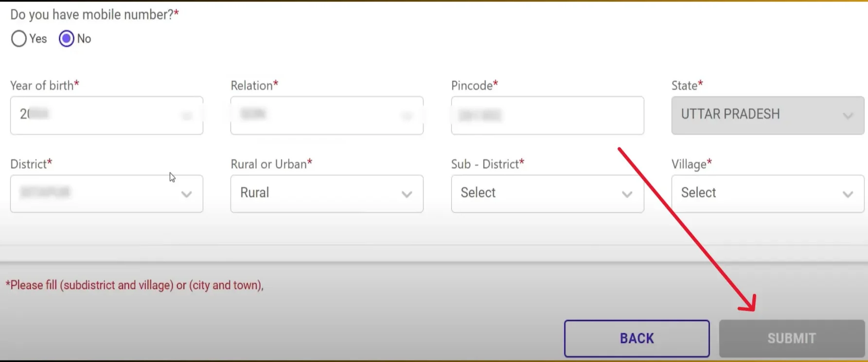868x362 pixels.
Task: Click 'Select' text in the Village dropdown
Action: tap(698, 193)
